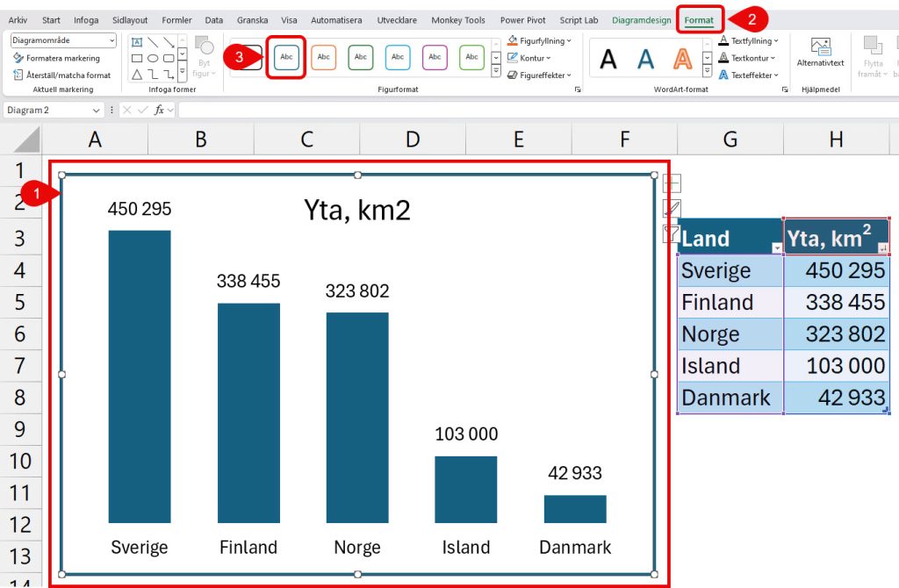Image resolution: width=899 pixels, height=588 pixels.
Task: Click Återställ/matcha format
Action: (62, 75)
